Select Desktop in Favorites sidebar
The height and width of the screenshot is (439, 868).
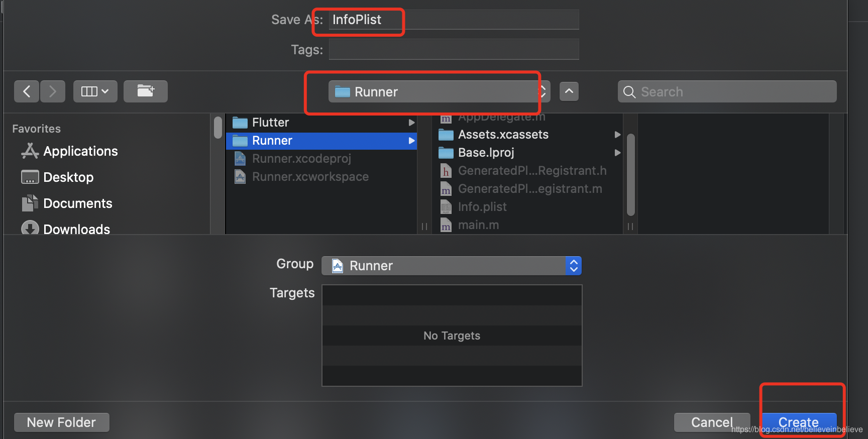(x=68, y=177)
